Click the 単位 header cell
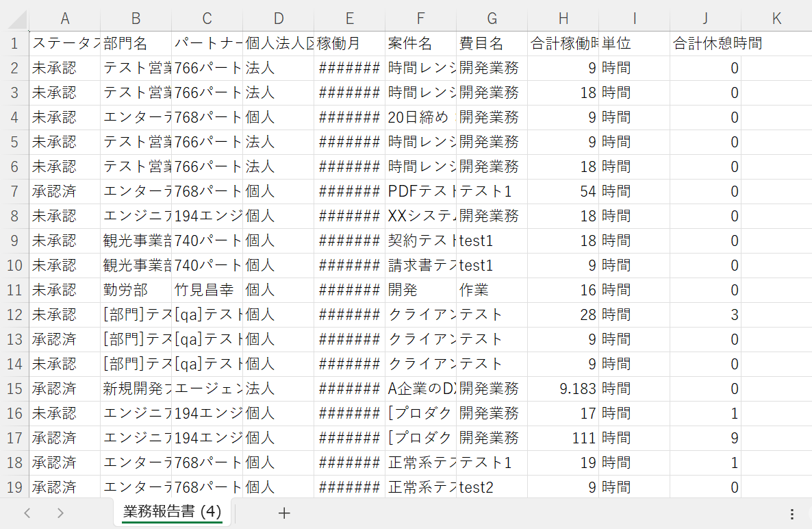 [635, 44]
